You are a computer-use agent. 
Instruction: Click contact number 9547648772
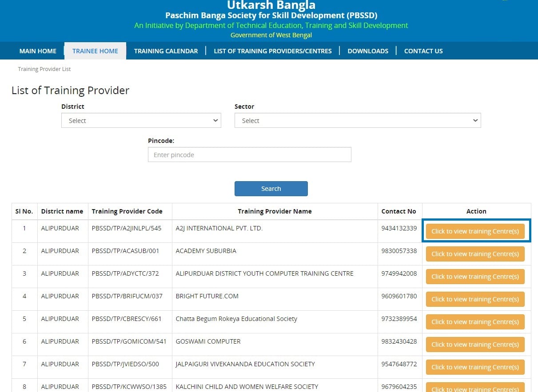[x=399, y=364]
